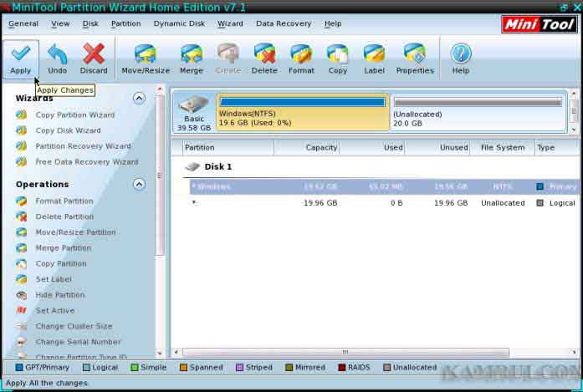The height and width of the screenshot is (392, 583).
Task: Open the Partition menu
Action: pyautogui.click(x=125, y=23)
